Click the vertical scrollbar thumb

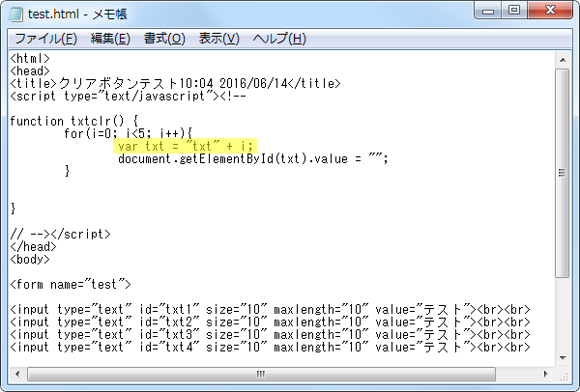click(563, 173)
